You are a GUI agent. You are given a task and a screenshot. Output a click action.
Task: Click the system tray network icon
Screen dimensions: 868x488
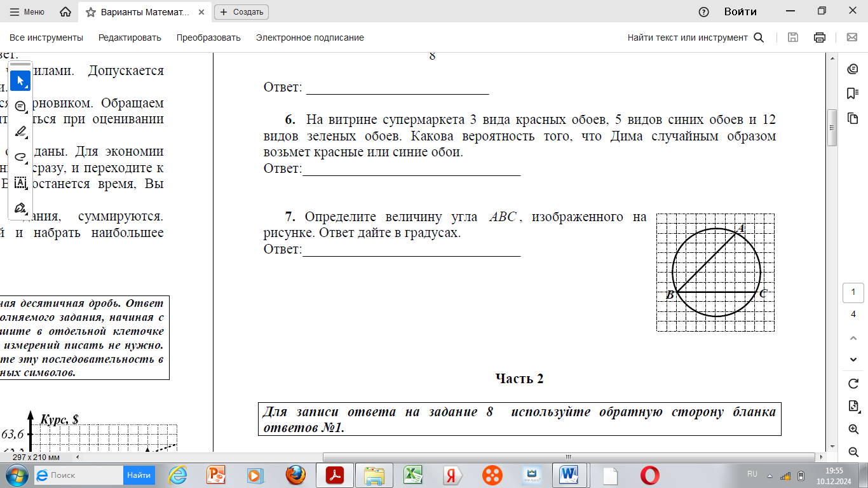(x=785, y=475)
